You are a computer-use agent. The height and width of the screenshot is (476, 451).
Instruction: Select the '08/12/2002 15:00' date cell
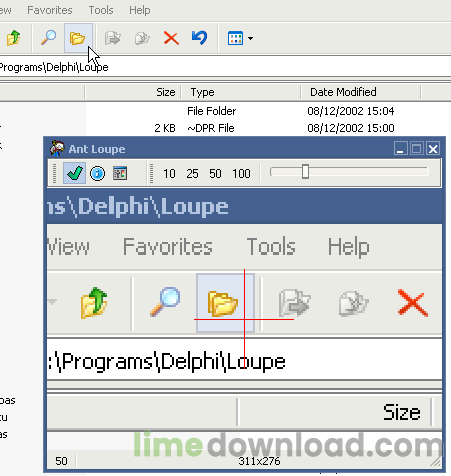tap(351, 128)
